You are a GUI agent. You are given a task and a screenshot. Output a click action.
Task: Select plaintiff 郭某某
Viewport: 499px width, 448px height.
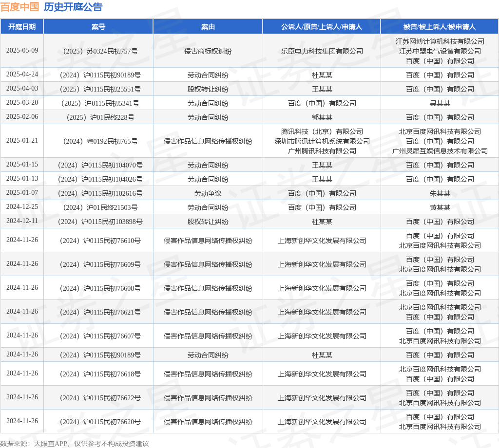[x=322, y=117]
